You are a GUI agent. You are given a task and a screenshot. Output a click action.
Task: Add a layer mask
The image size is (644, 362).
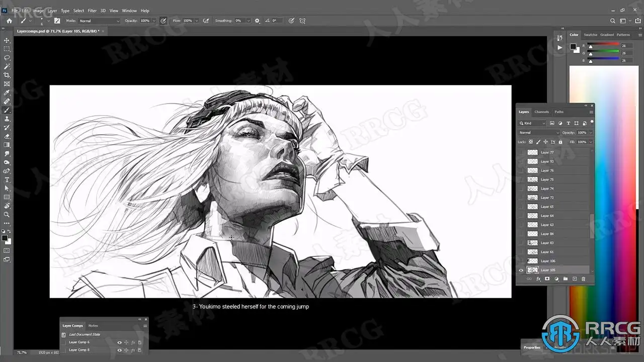click(x=547, y=279)
